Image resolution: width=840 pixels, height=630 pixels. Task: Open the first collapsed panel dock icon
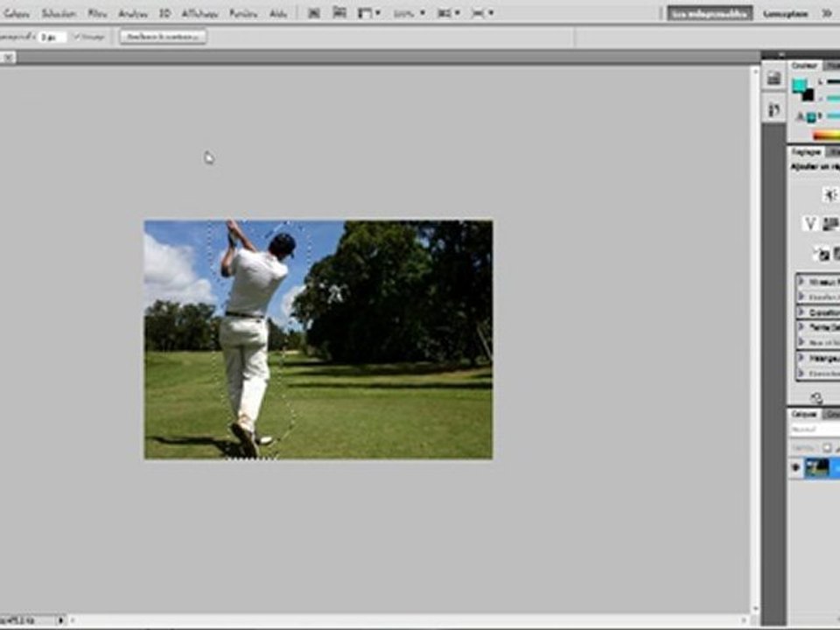(x=773, y=80)
